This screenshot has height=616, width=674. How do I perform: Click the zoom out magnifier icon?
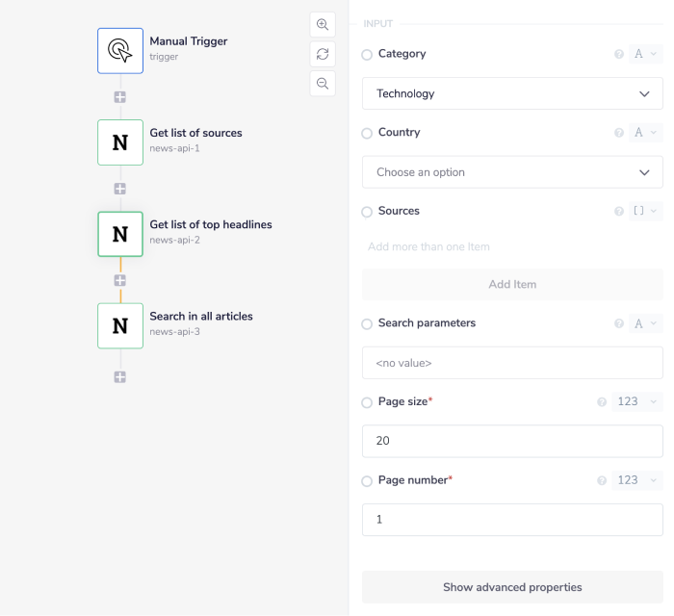[x=323, y=84]
